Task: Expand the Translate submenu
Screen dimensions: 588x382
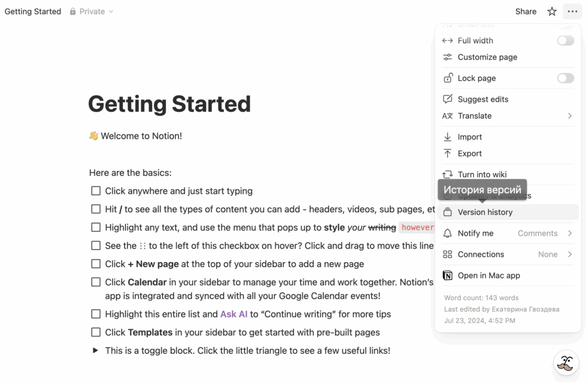Action: (x=570, y=116)
